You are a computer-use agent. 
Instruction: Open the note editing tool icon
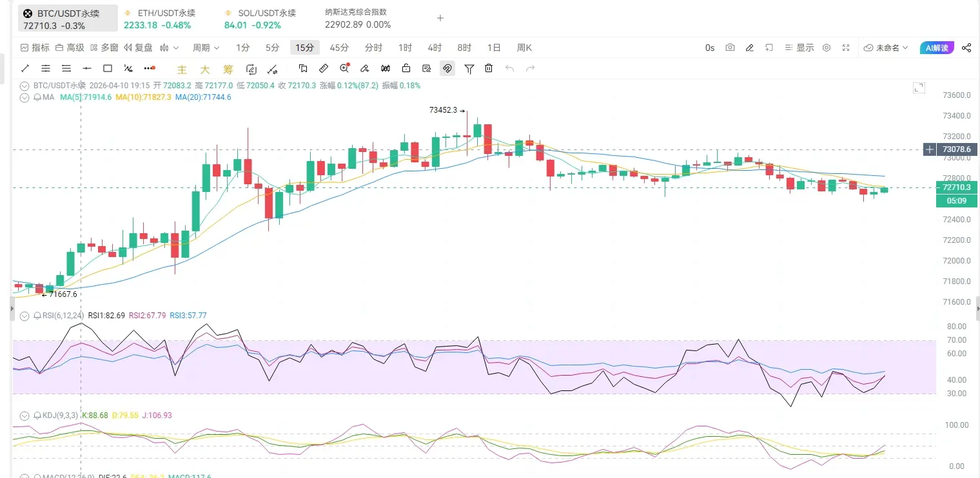click(426, 68)
